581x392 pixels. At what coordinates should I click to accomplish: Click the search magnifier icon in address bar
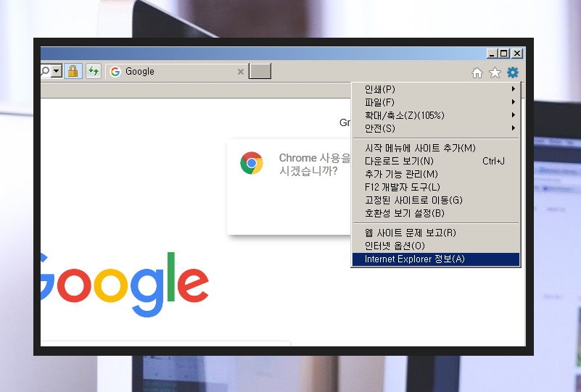tap(45, 70)
